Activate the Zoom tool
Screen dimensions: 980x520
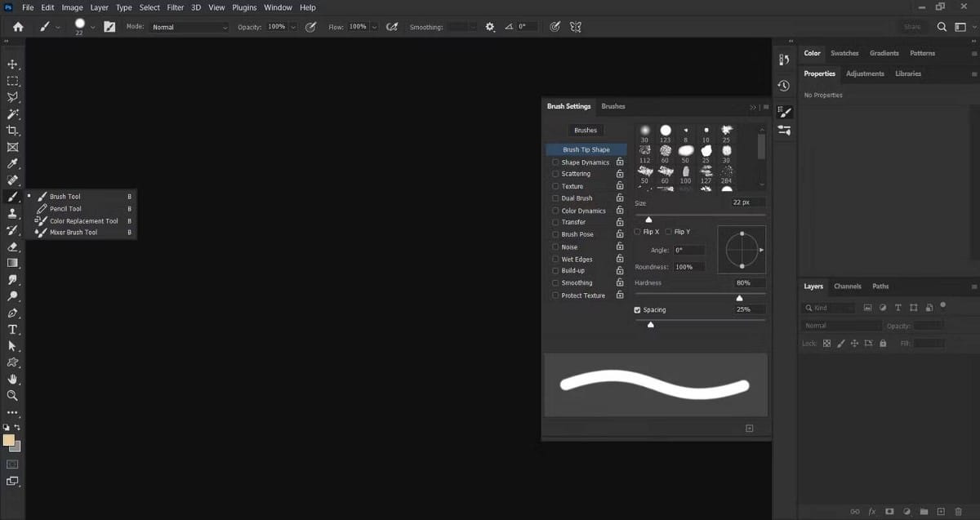point(11,396)
